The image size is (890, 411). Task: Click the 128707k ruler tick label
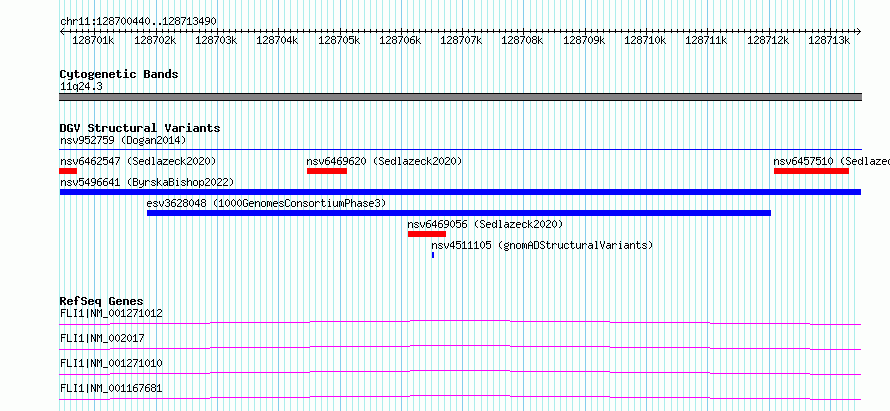point(461,40)
